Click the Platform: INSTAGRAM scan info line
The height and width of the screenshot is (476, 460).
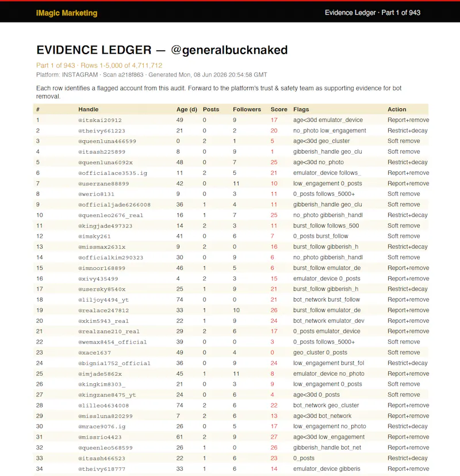[152, 75]
